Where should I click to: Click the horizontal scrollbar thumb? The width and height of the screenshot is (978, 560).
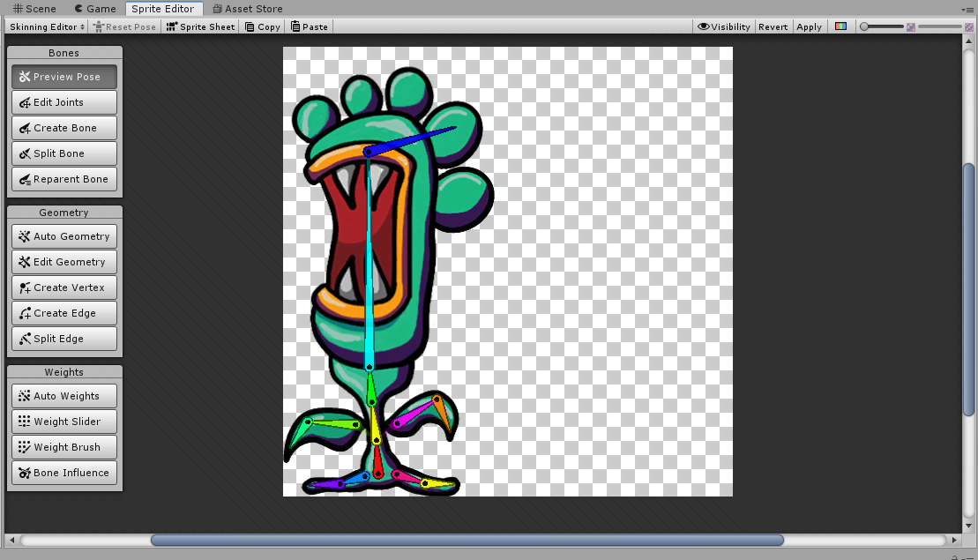click(x=467, y=540)
